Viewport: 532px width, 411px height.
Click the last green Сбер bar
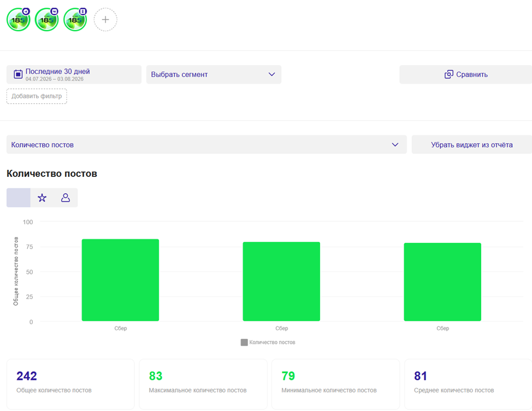(442, 282)
